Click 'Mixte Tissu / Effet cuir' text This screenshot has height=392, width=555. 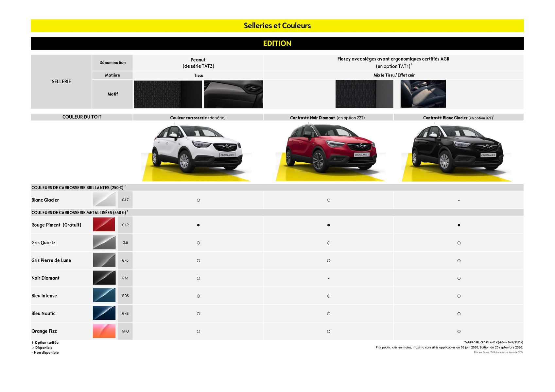pyautogui.click(x=394, y=75)
